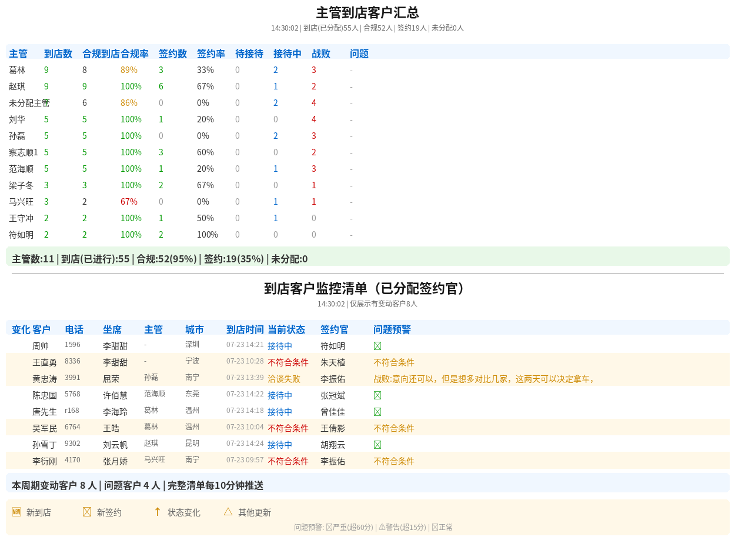Click the 签约数 column header

(x=173, y=54)
